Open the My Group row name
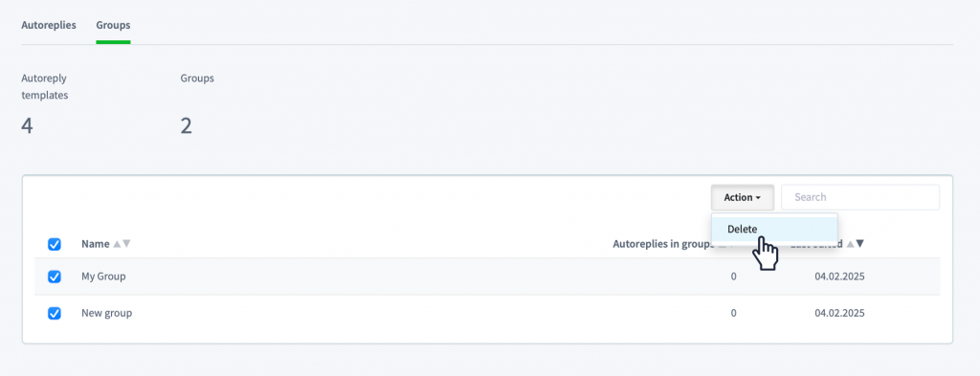980x376 pixels. tap(103, 276)
